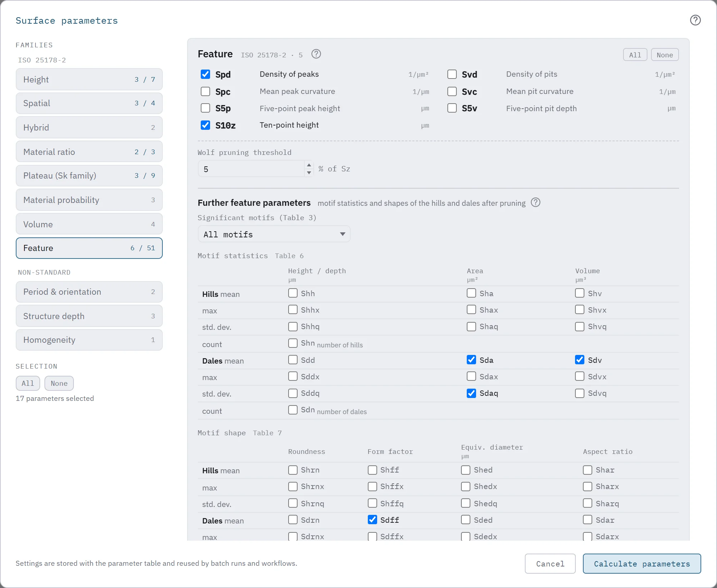Uncheck Spd density of peaks
The width and height of the screenshot is (717, 588).
pyautogui.click(x=205, y=74)
